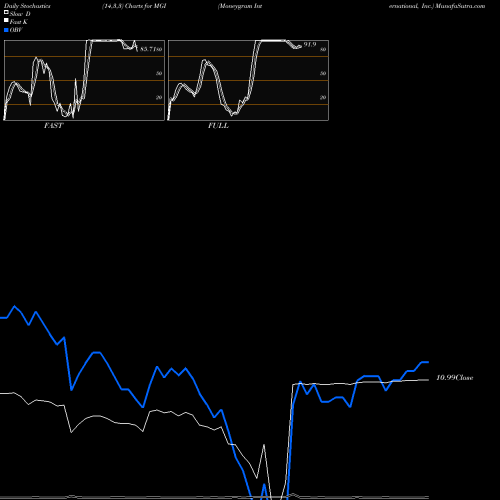Click the 85.71 value in FAST chart
Screen dimensions: 500x500
click(148, 49)
